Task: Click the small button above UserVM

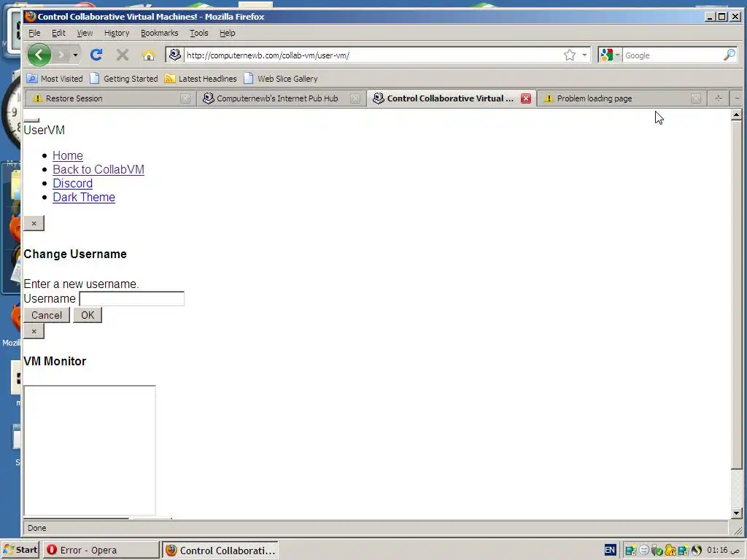Action: point(31,120)
